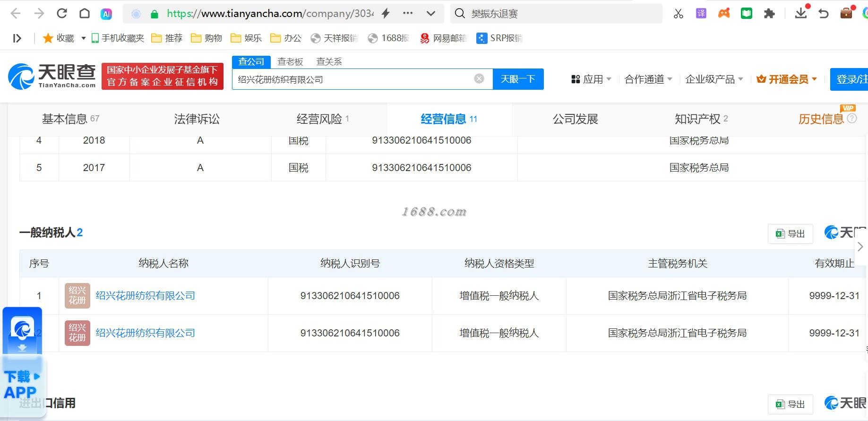The width and height of the screenshot is (868, 421).
Task: Switch to the 经营风险 tab
Action: point(323,119)
